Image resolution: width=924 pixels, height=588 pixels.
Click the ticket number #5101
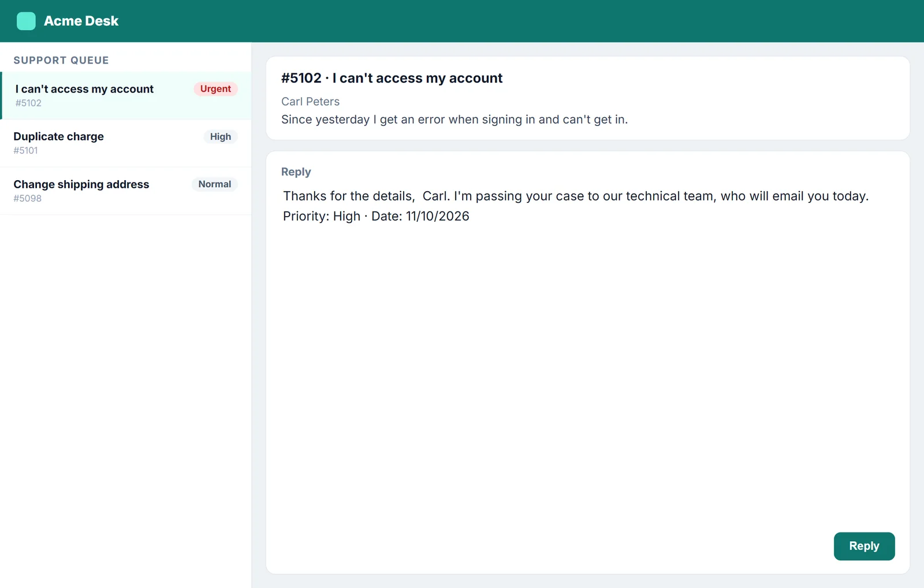(26, 151)
